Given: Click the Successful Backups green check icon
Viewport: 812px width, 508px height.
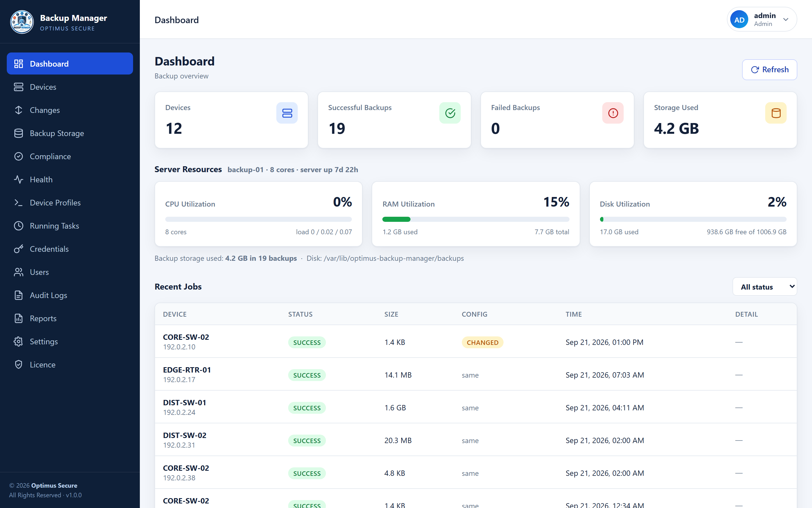Looking at the screenshot, I should [450, 113].
